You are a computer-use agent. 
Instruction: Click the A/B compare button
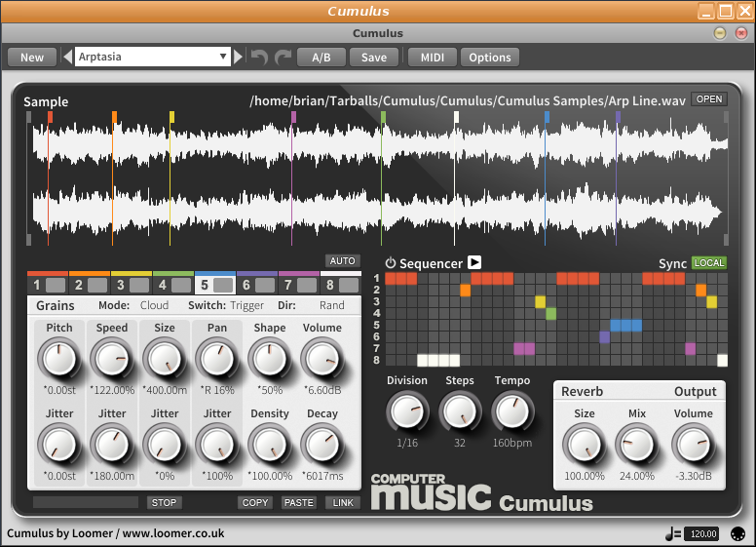(321, 58)
